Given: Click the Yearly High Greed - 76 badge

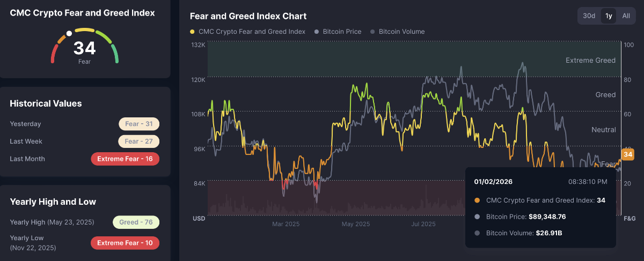Looking at the screenshot, I should pos(136,222).
